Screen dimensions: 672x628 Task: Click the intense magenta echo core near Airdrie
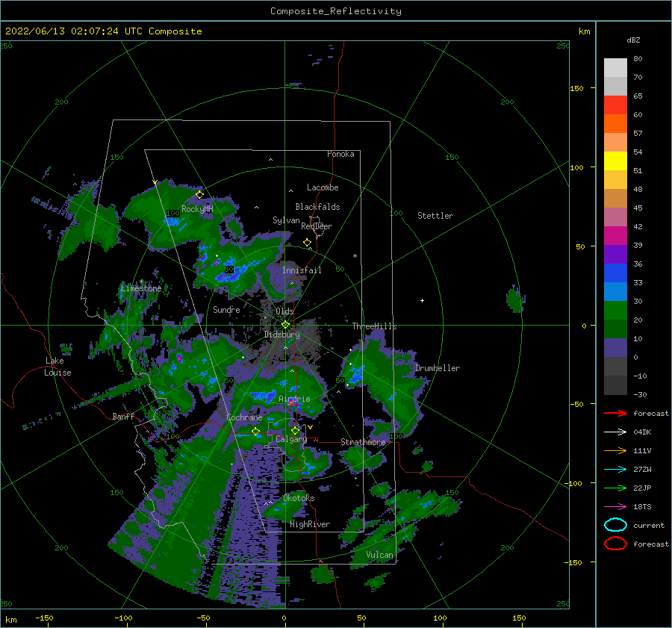click(x=292, y=403)
